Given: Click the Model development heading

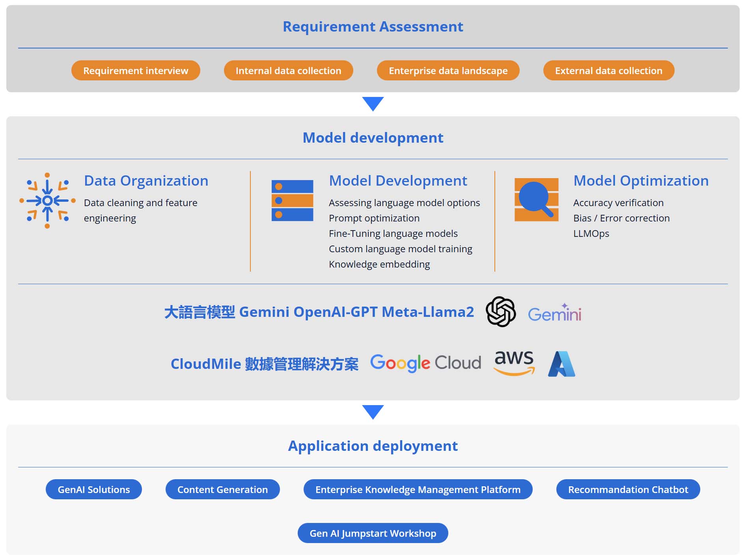Looking at the screenshot, I should 373,138.
